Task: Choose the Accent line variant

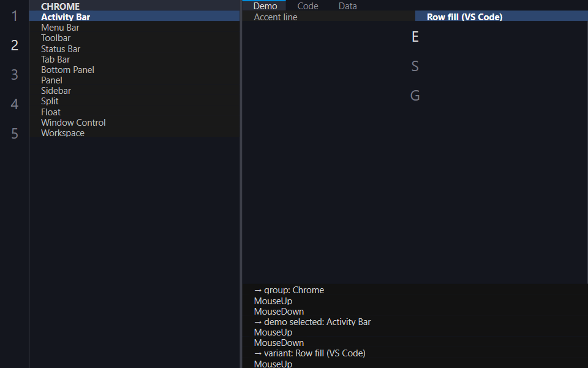Action: (328, 17)
